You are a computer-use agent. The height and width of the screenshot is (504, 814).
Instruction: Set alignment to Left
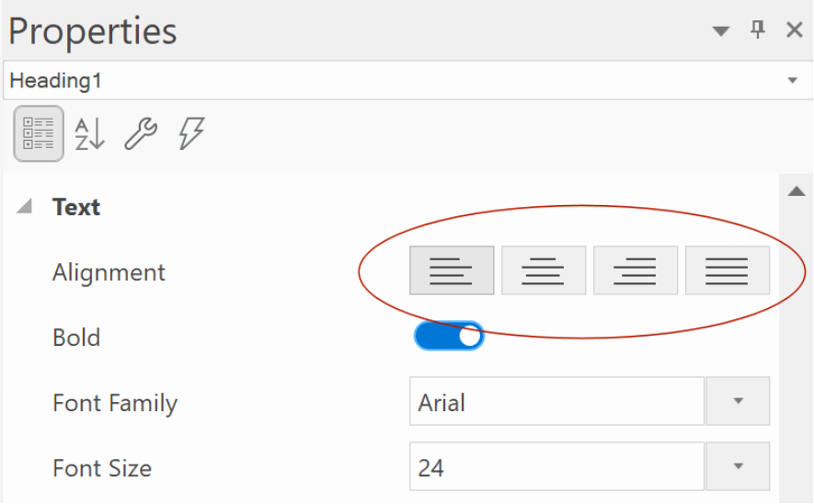click(x=452, y=270)
